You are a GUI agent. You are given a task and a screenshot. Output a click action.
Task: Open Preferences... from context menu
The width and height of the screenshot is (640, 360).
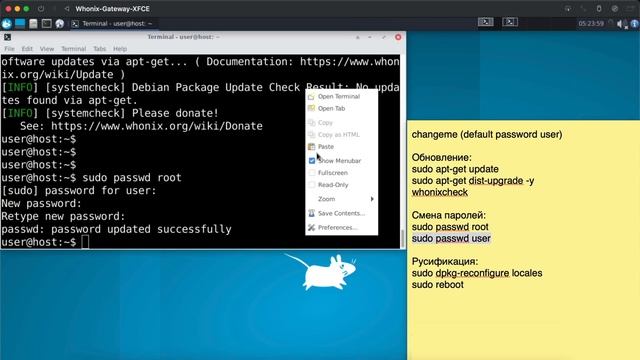click(x=341, y=228)
